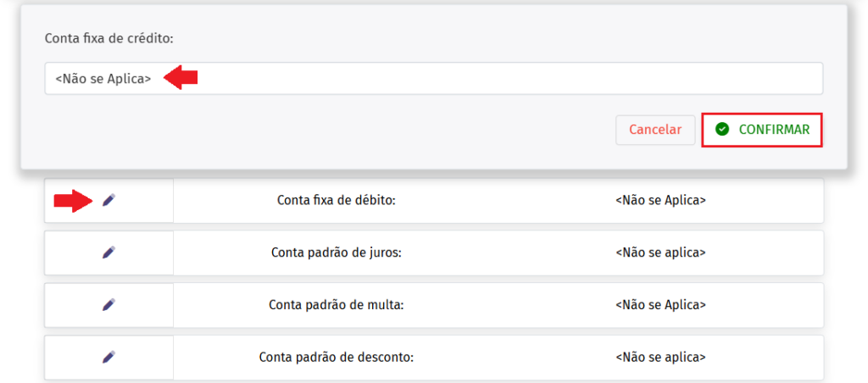This screenshot has width=868, height=383.
Task: Click the pencil icon for Conta fixa de débito
Action: click(x=108, y=200)
